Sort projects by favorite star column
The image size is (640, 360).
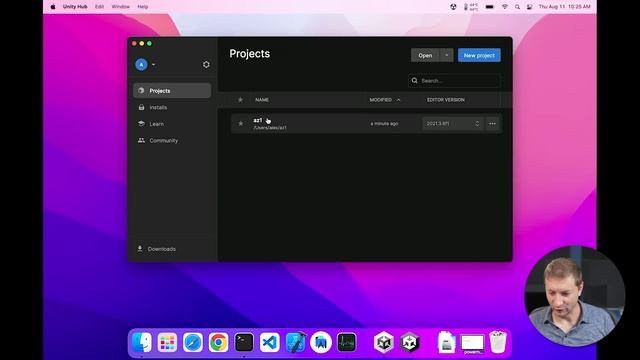click(x=240, y=100)
